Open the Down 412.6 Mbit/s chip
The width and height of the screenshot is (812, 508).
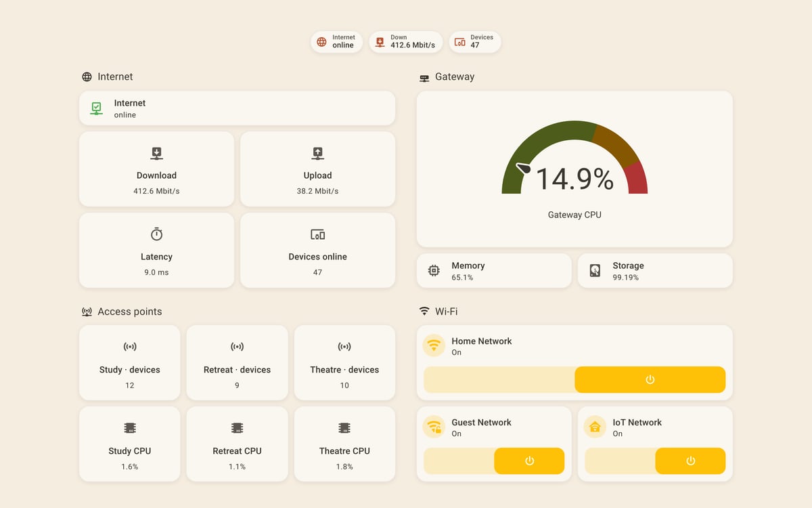[x=406, y=42]
